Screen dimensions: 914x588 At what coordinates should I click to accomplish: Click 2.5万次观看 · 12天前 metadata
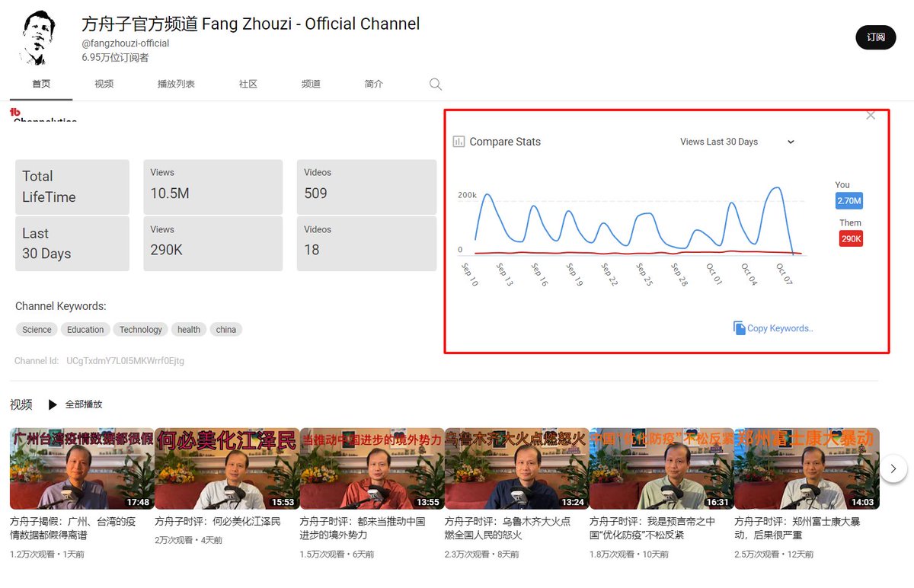click(x=775, y=554)
